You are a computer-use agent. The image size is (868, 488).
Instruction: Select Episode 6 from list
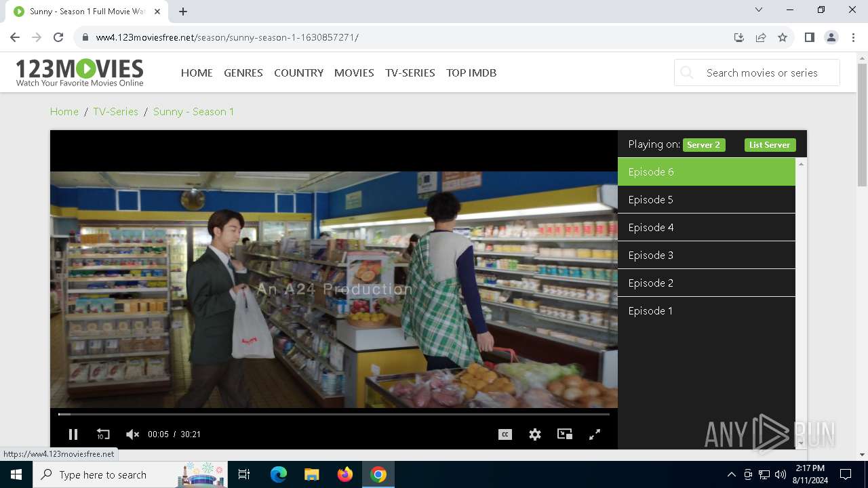pyautogui.click(x=706, y=172)
